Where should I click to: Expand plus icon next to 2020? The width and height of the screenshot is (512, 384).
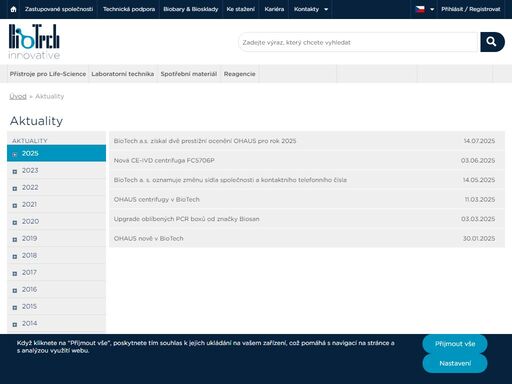(15, 223)
